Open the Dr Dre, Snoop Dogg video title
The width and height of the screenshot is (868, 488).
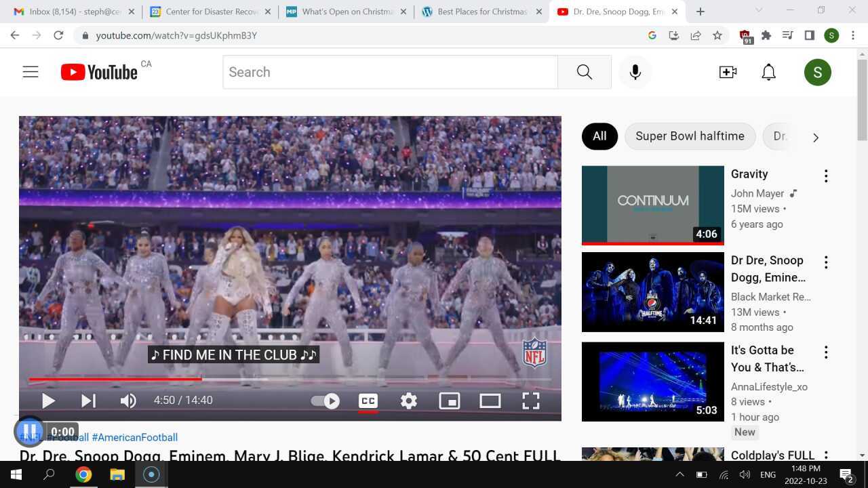768,269
